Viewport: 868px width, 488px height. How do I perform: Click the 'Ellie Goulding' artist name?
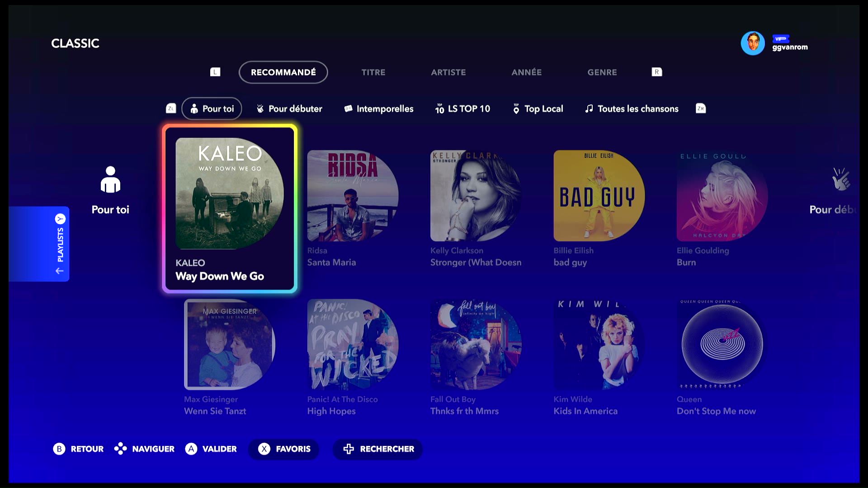703,251
